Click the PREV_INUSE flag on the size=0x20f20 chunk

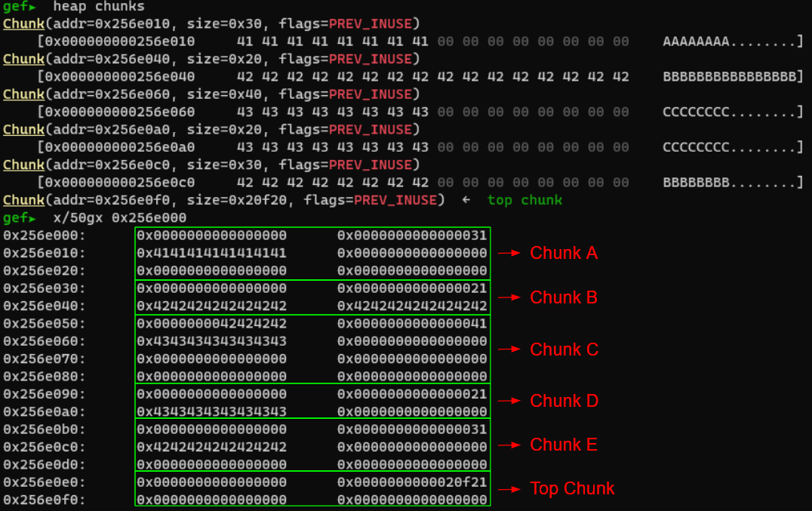pos(395,200)
